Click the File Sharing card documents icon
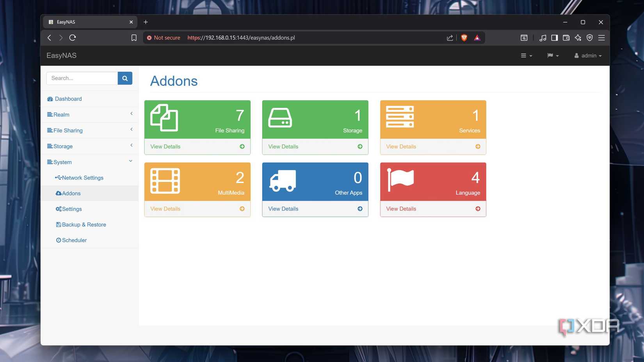Viewport: 644px width, 362px height. tap(164, 117)
